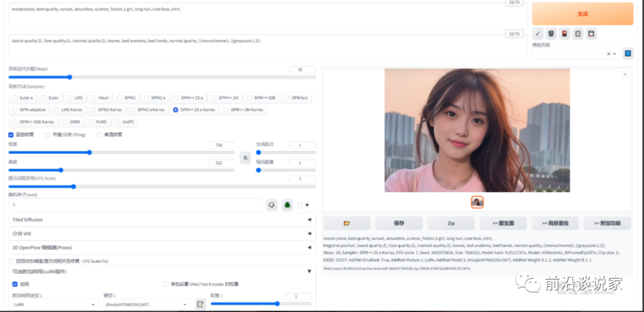Send the image to >> 图生图
The image size is (644, 312).
tap(503, 223)
